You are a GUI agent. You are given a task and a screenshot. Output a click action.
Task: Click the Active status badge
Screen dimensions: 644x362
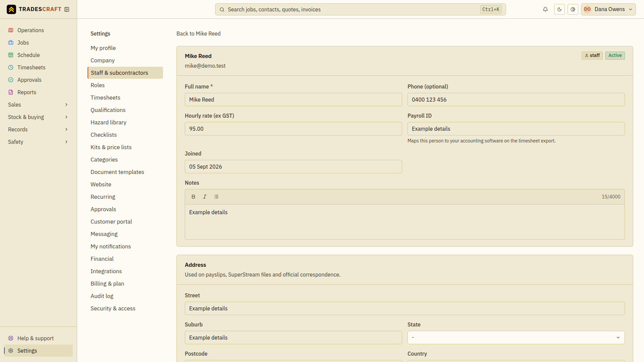(x=615, y=55)
